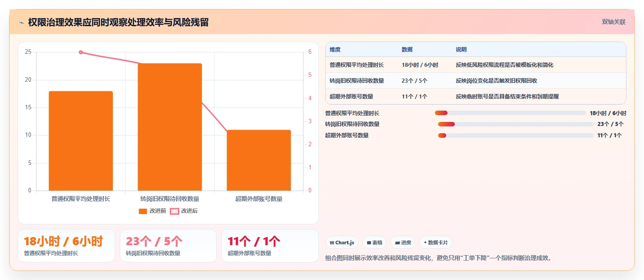This screenshot has width=644, height=280.
Task: Click the orange bar for 普通权限平均处理时长
Action: pos(81,141)
